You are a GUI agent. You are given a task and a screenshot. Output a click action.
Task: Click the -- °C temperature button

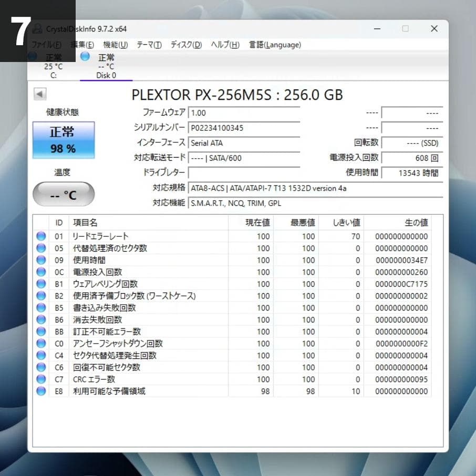point(63,193)
